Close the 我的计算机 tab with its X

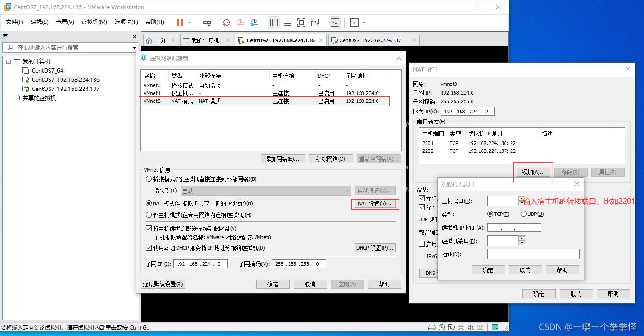tap(227, 40)
